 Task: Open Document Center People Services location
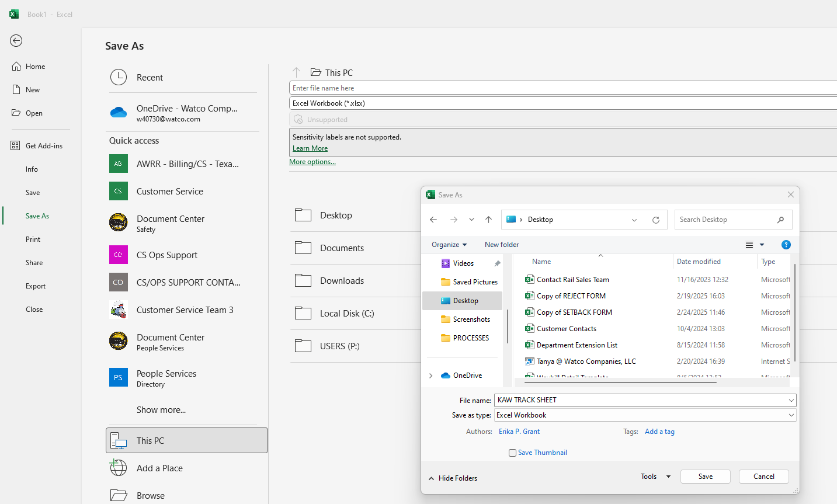tap(186, 342)
